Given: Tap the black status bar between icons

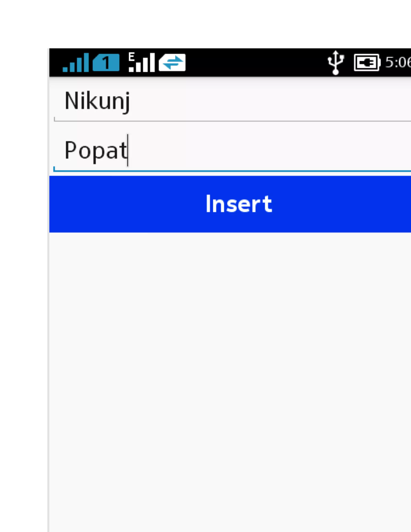Looking at the screenshot, I should (x=256, y=62).
